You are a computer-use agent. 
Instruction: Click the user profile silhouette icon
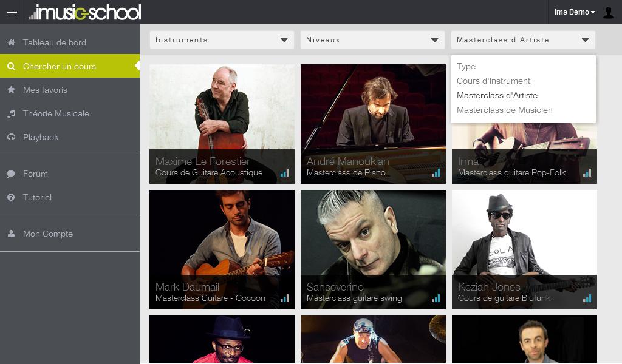pos(609,12)
